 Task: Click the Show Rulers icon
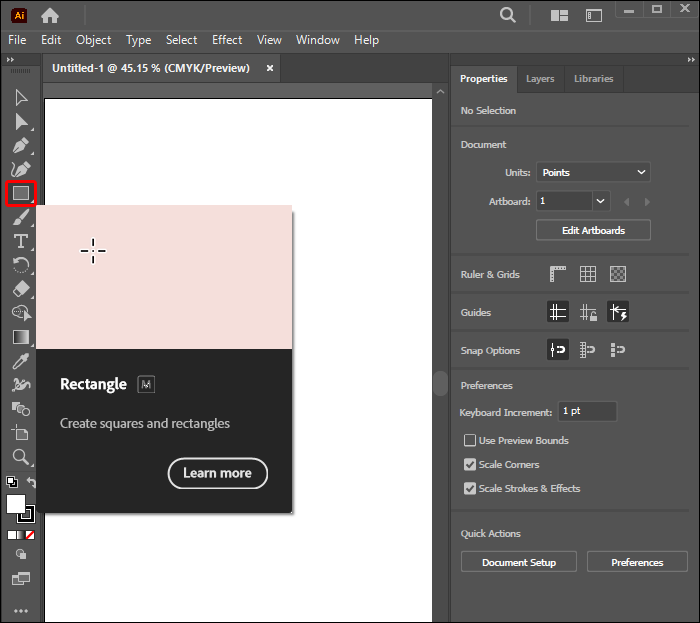(558, 274)
